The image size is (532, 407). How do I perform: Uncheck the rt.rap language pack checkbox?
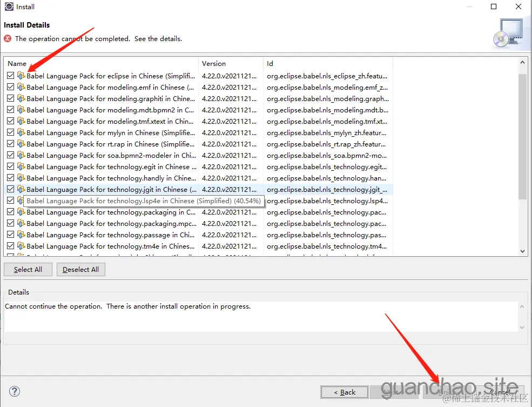tap(10, 144)
